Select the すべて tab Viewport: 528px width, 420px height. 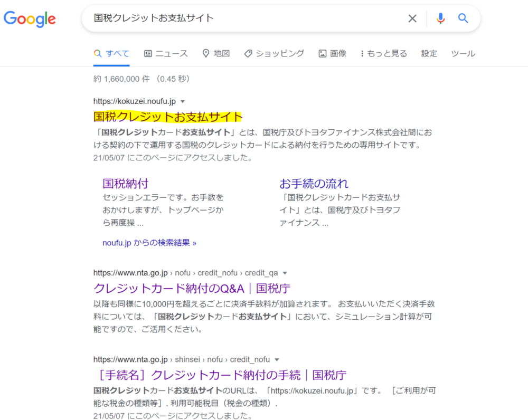point(111,53)
